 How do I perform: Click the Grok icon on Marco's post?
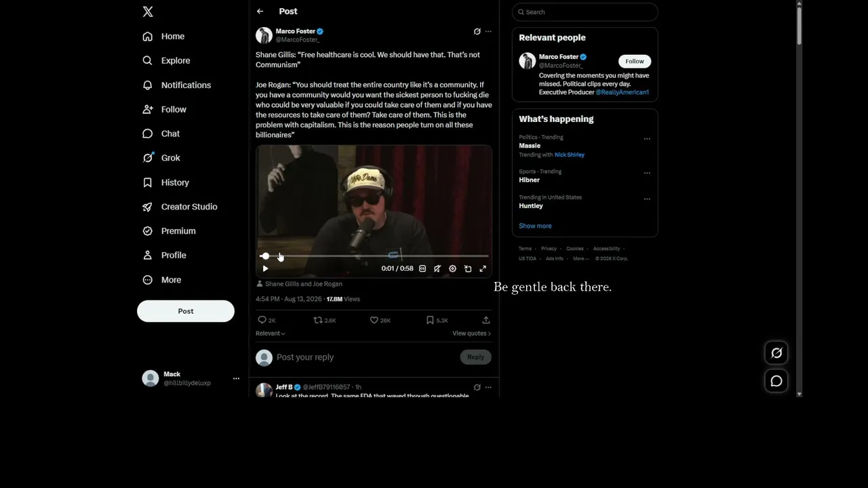(477, 31)
